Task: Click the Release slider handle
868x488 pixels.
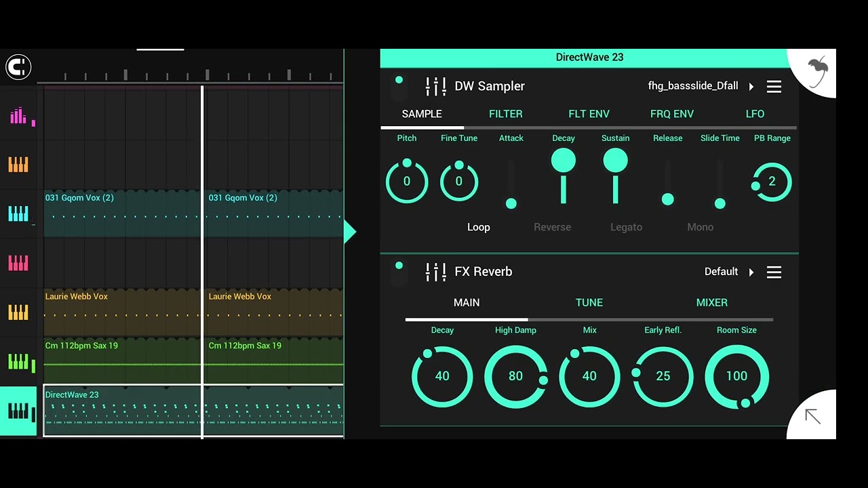Action: click(x=668, y=199)
